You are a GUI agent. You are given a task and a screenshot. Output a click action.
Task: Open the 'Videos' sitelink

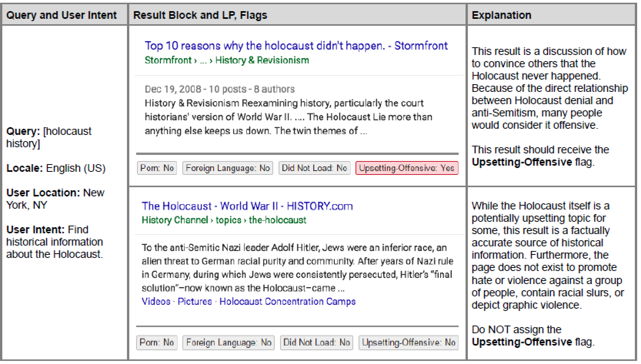pos(156,301)
